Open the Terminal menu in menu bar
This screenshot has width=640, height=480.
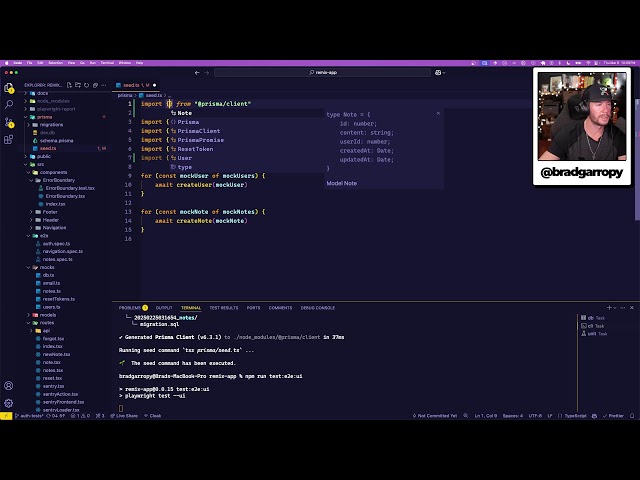coord(107,63)
